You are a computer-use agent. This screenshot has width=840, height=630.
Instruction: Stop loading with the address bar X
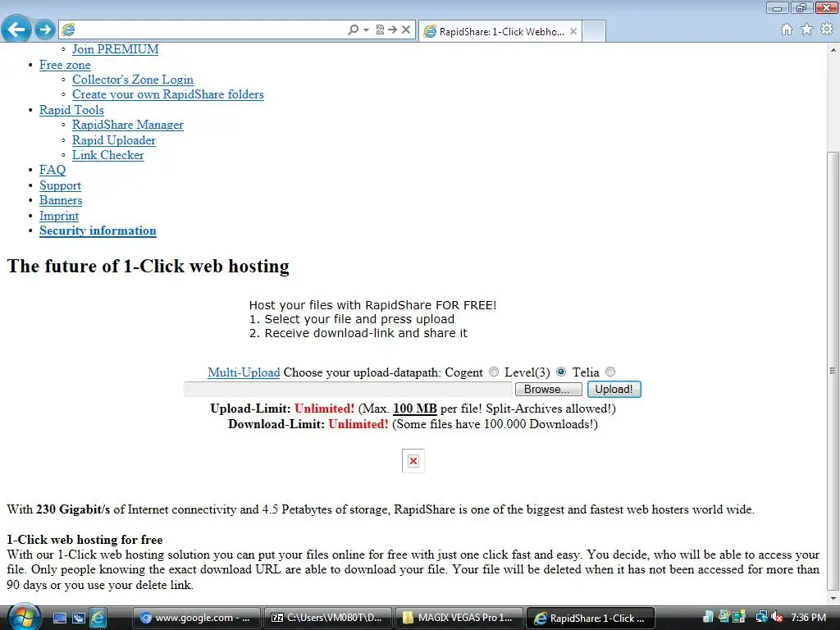tap(406, 30)
